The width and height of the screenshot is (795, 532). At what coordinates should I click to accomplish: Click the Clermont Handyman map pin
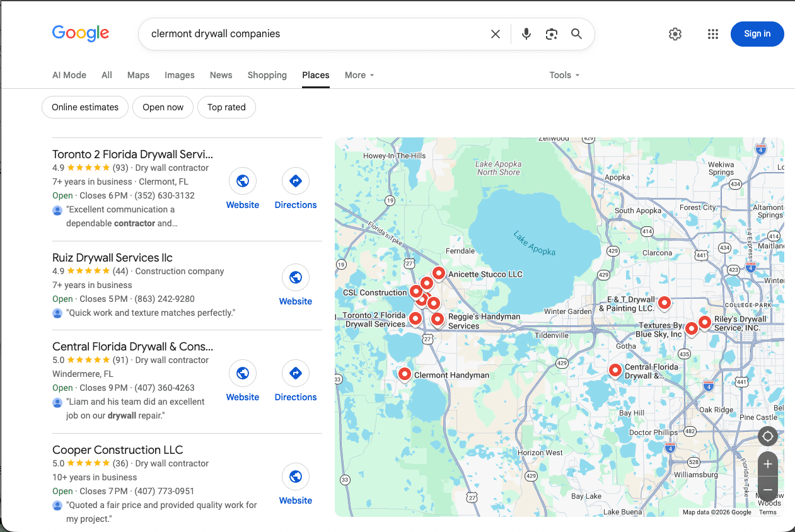[405, 374]
